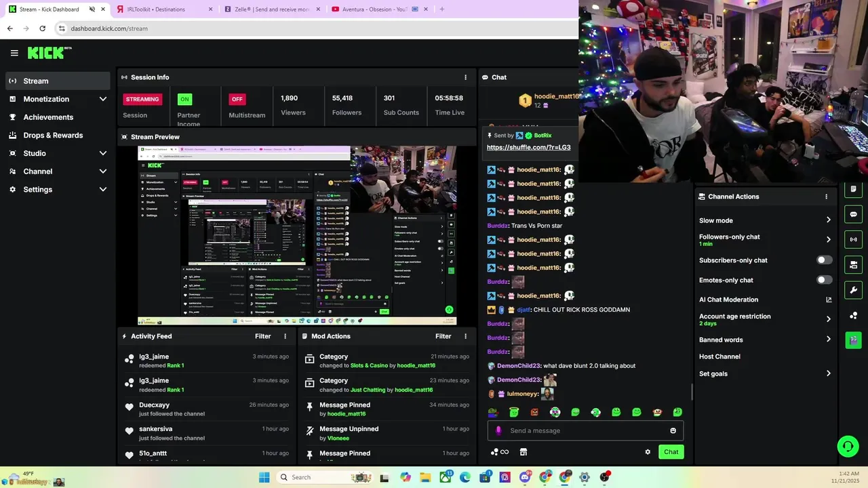Click the Windows taskbar Search box
This screenshot has height=488, width=868.
pos(325,477)
